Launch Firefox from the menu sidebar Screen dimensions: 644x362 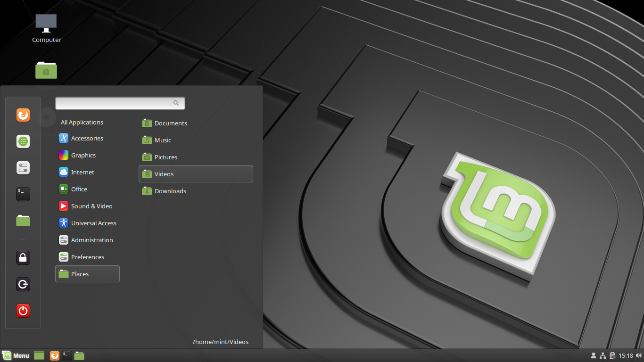click(x=23, y=115)
